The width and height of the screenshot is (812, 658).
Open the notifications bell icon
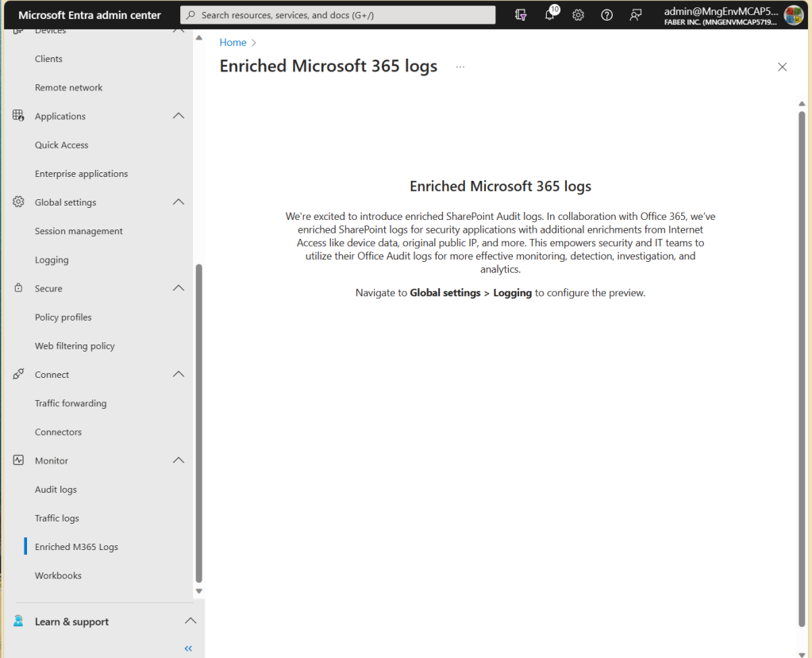550,15
